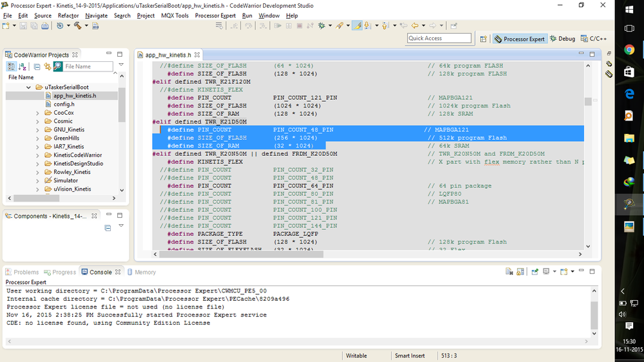Open the Processor Expert menu
This screenshot has height=362, width=644.
click(x=215, y=15)
